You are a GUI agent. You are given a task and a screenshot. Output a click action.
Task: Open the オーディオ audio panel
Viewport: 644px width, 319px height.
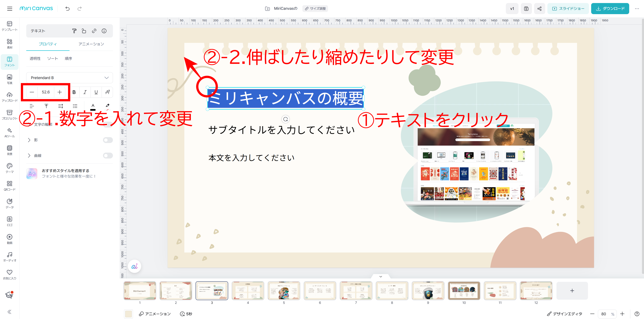tap(9, 257)
